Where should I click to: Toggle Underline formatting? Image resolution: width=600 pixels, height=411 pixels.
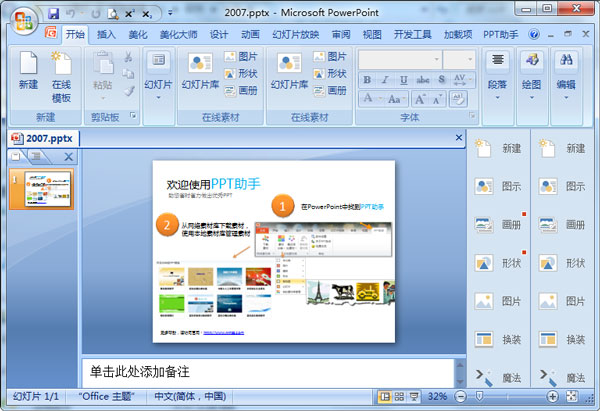click(403, 80)
